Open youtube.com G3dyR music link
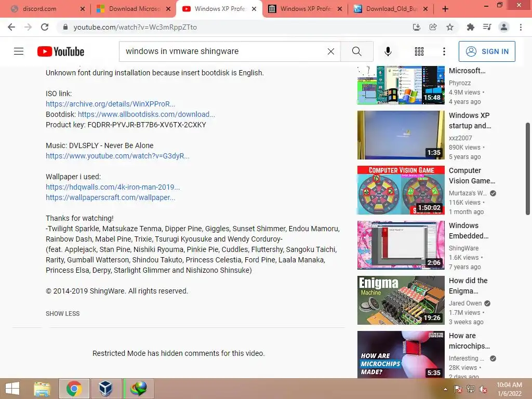The width and height of the screenshot is (532, 399). tap(117, 156)
